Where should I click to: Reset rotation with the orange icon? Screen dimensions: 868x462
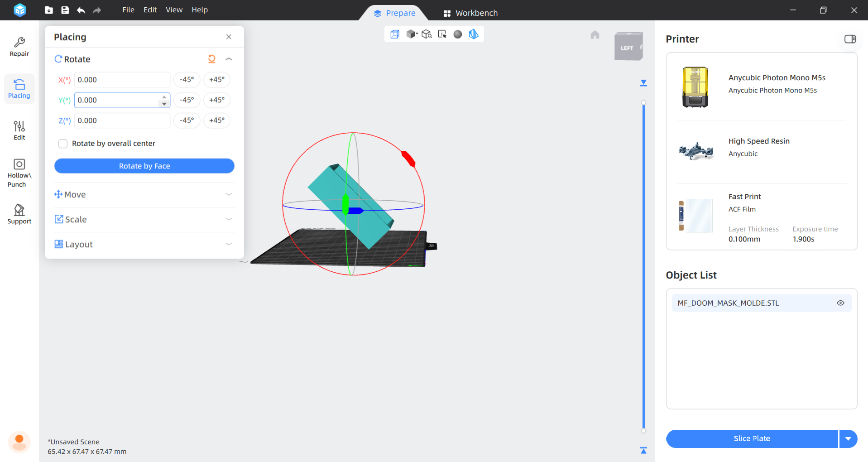(211, 59)
